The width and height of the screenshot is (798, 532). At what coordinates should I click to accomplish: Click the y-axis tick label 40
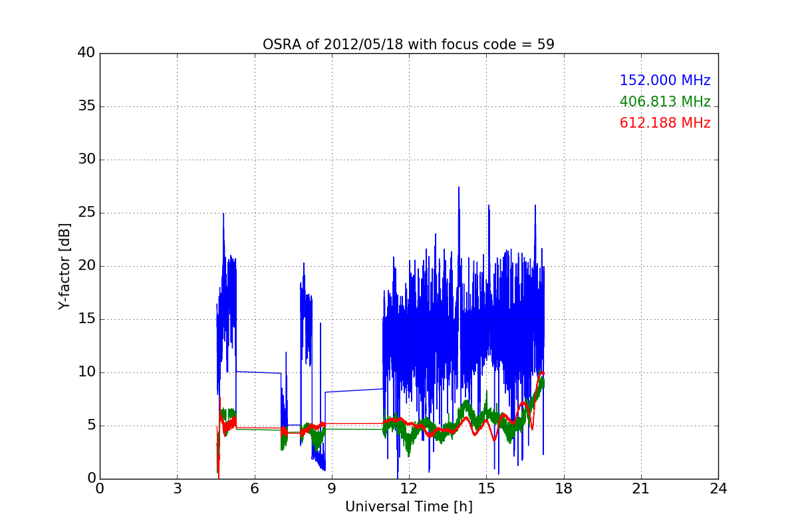pos(86,53)
